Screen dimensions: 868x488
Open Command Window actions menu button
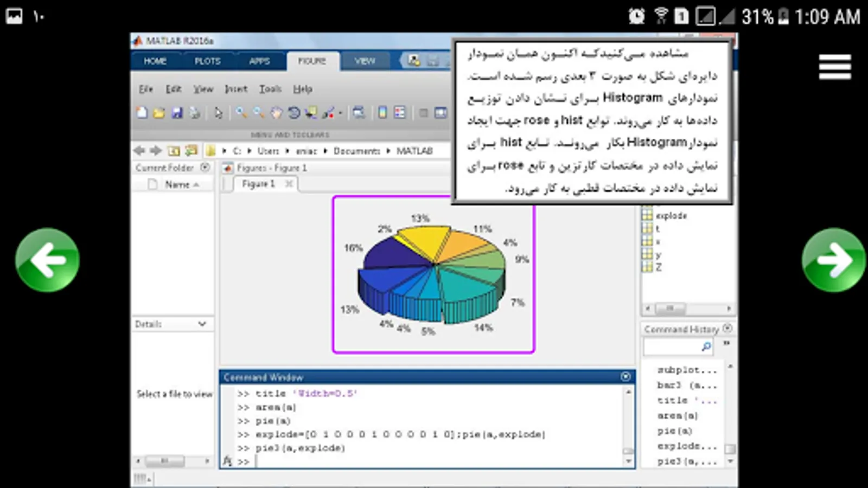[626, 376]
